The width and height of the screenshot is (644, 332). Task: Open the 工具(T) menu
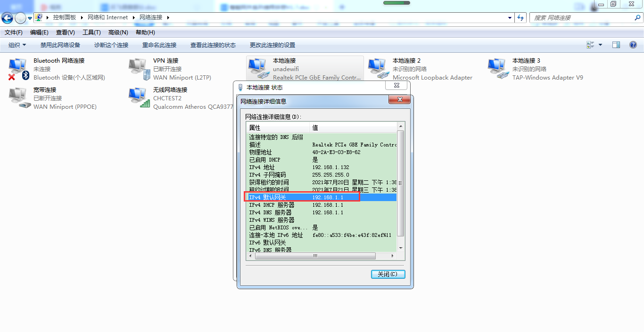(91, 32)
